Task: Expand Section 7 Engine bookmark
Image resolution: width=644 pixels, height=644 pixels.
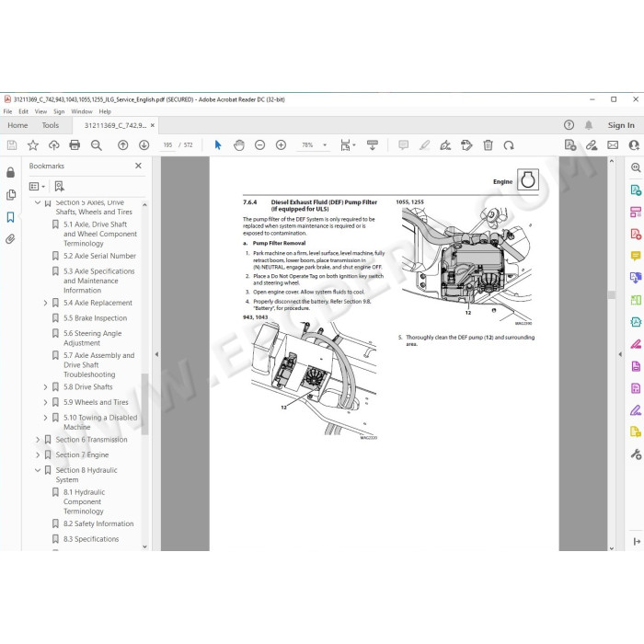Action: click(x=38, y=455)
